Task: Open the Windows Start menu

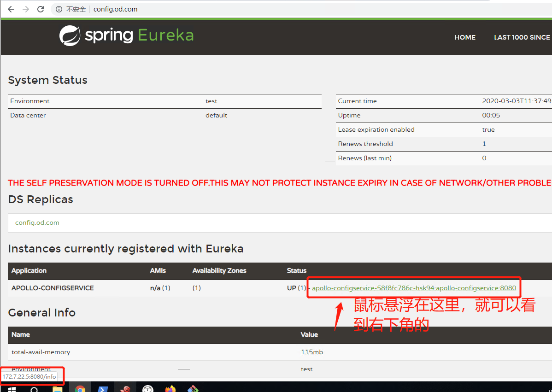Action: pos(12,389)
